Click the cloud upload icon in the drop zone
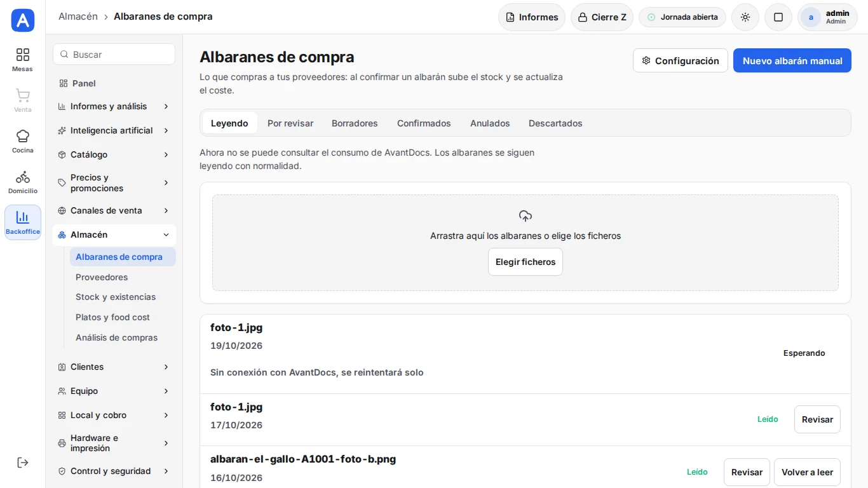This screenshot has height=488, width=868. [x=526, y=216]
